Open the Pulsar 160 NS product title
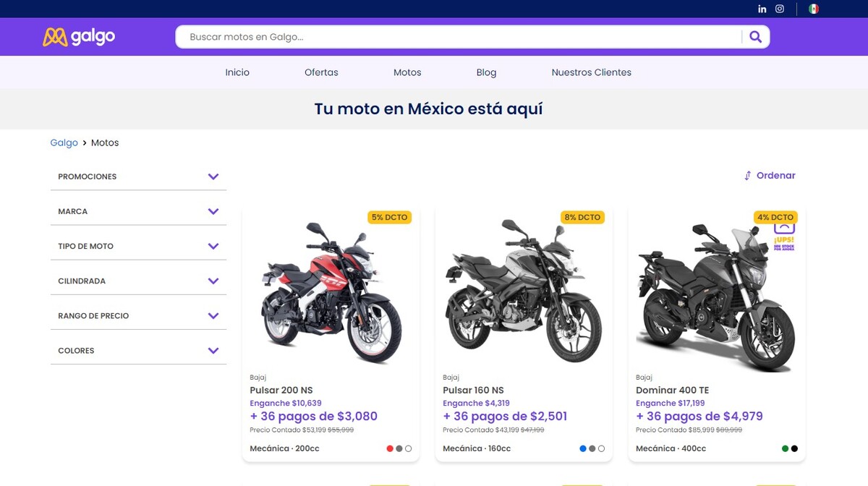Screen dimensions: 868x486 (x=473, y=390)
